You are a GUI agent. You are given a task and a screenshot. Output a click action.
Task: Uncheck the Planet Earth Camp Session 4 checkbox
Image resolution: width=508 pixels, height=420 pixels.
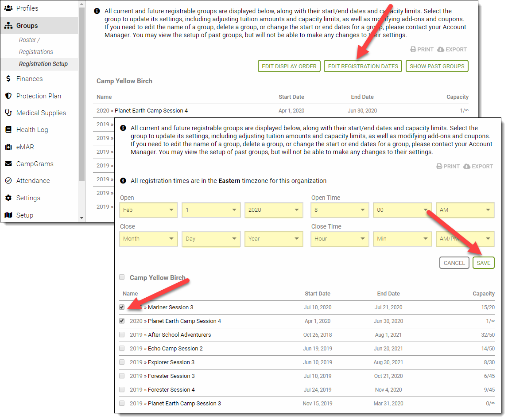[x=122, y=321]
